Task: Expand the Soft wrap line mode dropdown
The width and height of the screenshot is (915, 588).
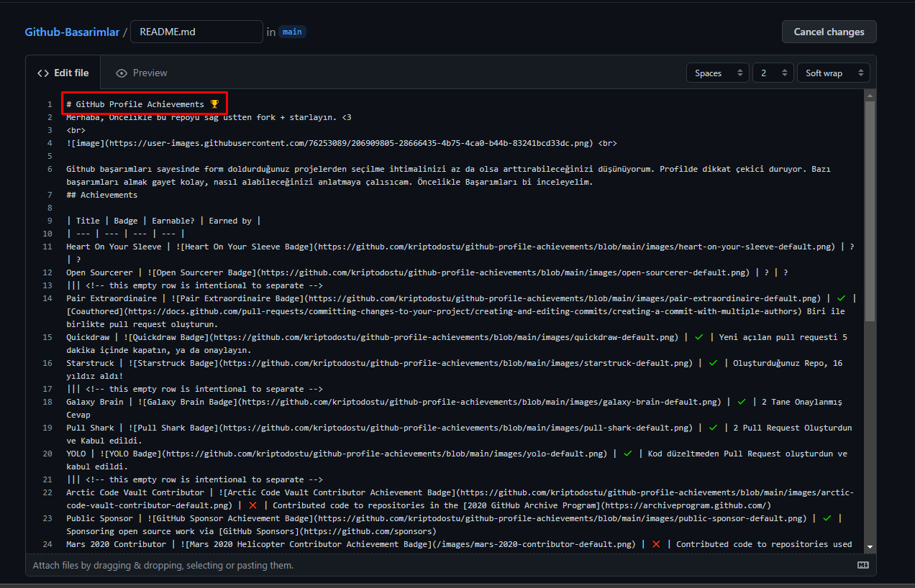Action: pos(833,73)
